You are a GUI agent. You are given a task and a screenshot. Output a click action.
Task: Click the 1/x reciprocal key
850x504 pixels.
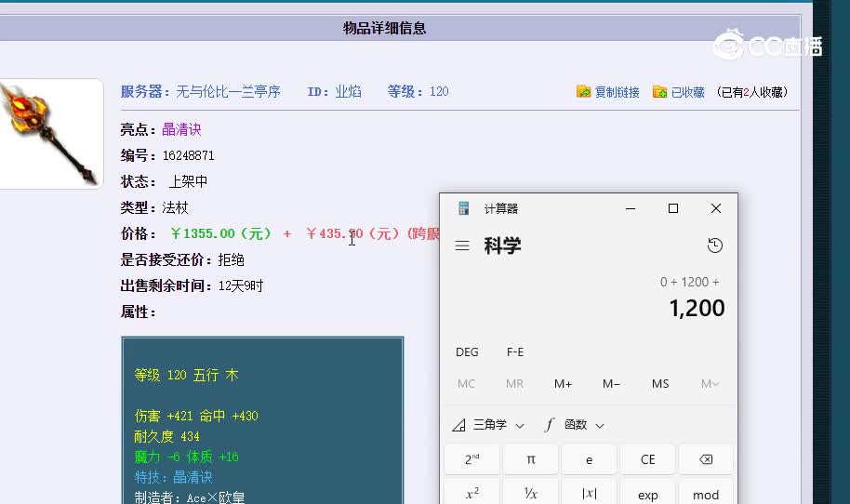(531, 492)
